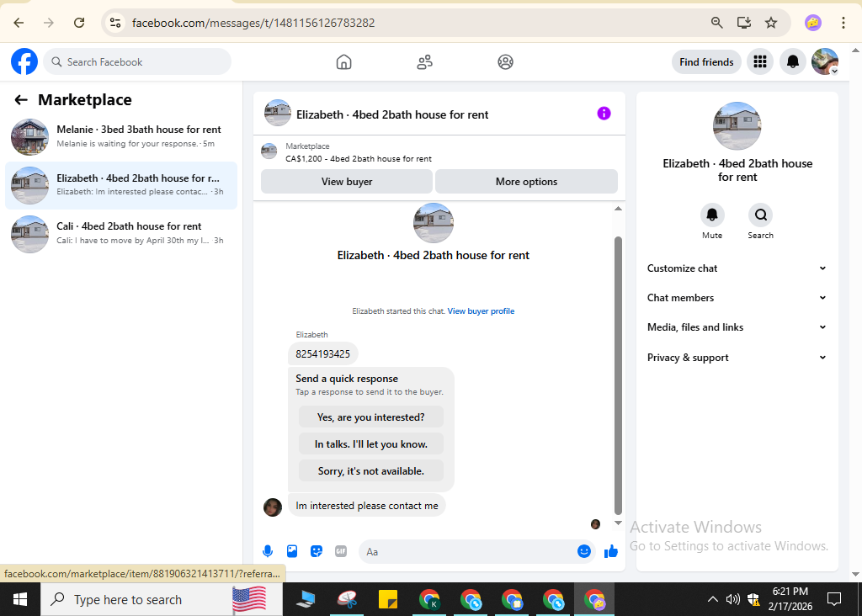The height and width of the screenshot is (616, 862).
Task: Click the 'Im interested please contact me' message
Action: click(367, 506)
